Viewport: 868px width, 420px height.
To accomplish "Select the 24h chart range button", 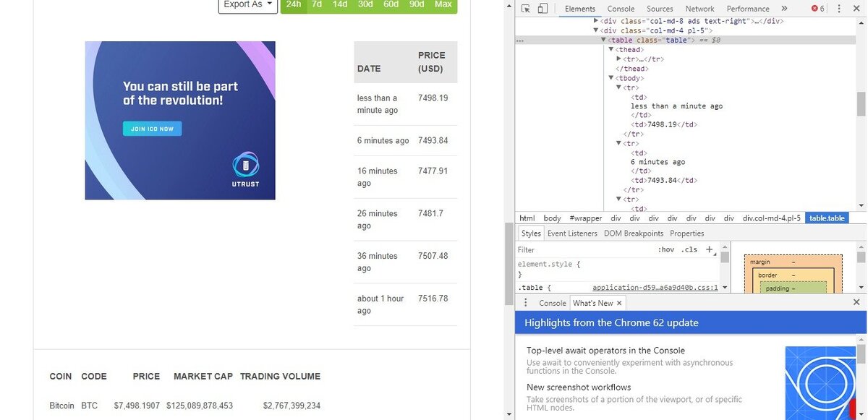I will click(294, 4).
